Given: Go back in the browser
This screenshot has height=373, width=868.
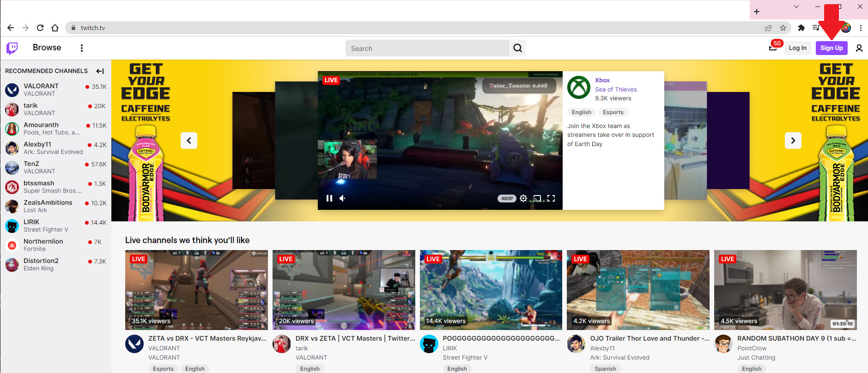Looking at the screenshot, I should point(11,28).
